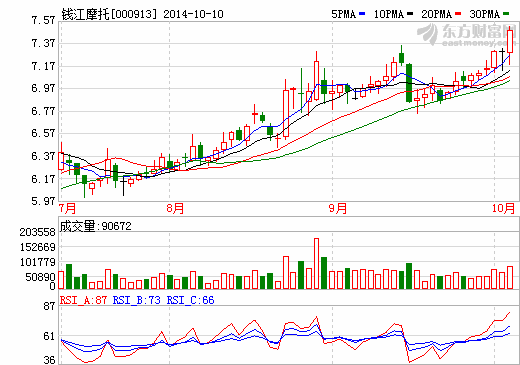Select the 8月 month marker
520x365 pixels.
(x=175, y=208)
